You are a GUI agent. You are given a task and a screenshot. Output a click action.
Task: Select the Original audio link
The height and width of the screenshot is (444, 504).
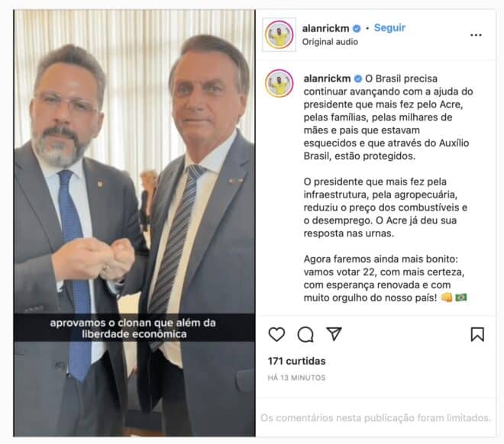tap(330, 42)
